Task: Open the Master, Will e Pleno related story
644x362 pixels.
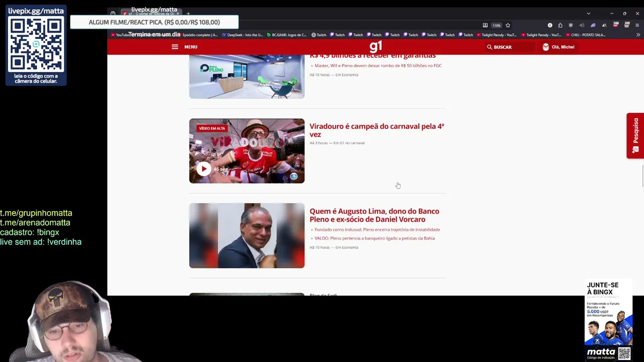Action: click(378, 65)
